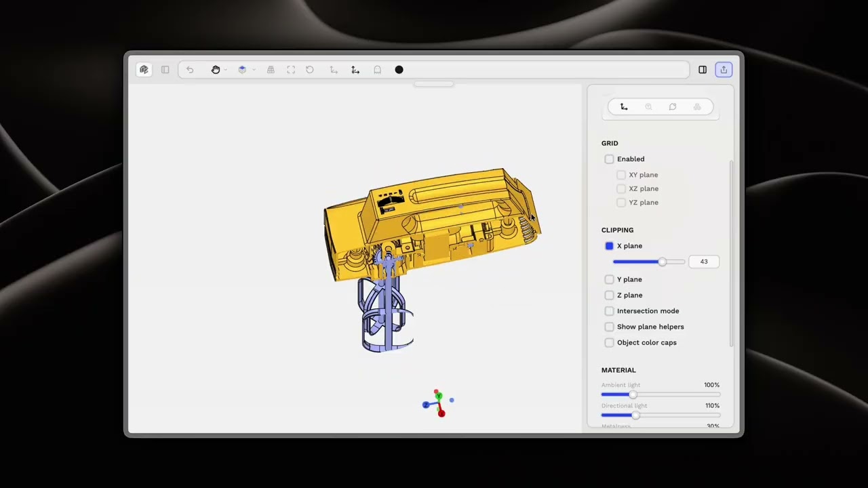Viewport: 868px width, 488px height.
Task: Switch to the axes settings tab
Action: (x=624, y=106)
